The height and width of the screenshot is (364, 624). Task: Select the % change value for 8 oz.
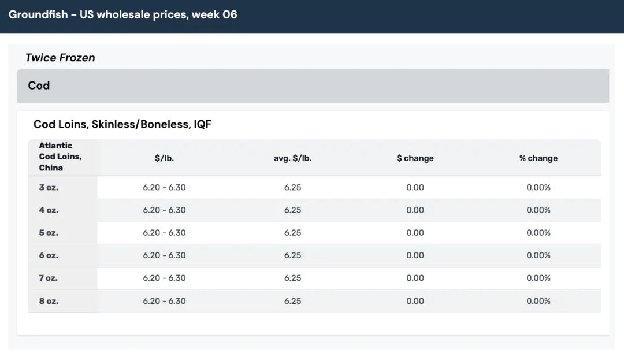(x=538, y=301)
